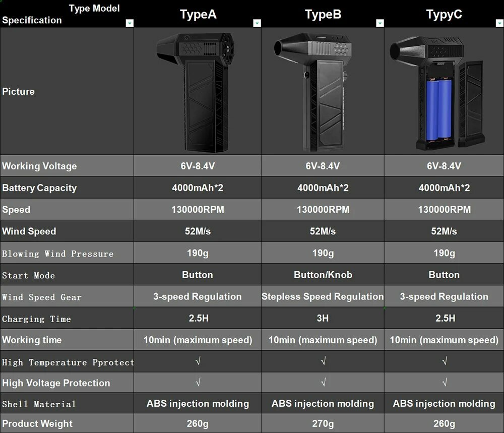Click the TypyC High Temperature check mark
This screenshot has width=504, height=433.
coord(445,361)
